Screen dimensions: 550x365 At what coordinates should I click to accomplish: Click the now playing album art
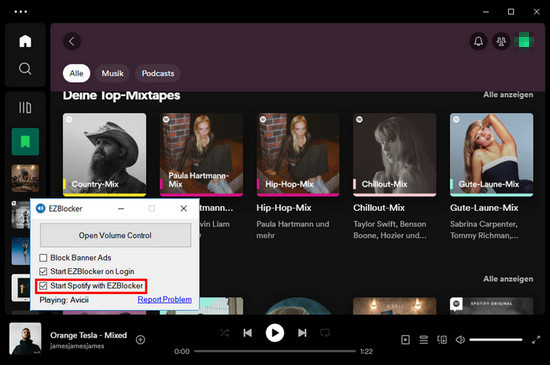click(x=25, y=339)
